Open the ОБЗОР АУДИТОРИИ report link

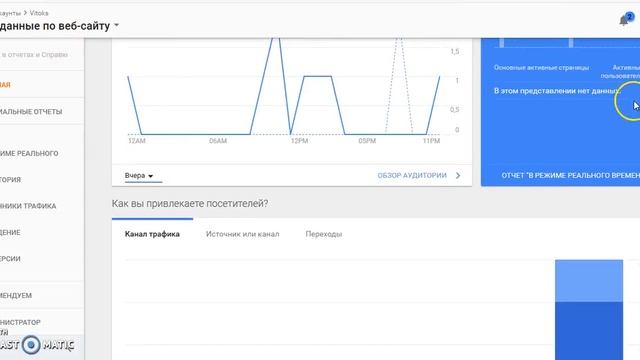tap(412, 176)
